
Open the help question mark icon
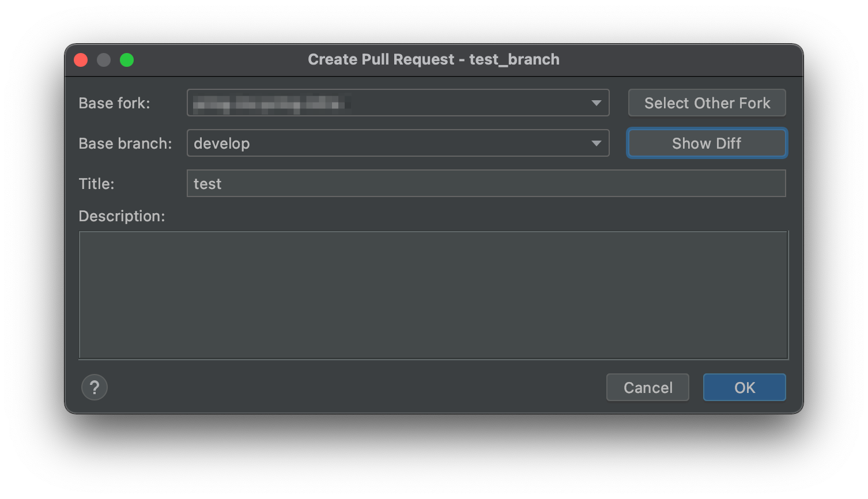click(x=95, y=387)
